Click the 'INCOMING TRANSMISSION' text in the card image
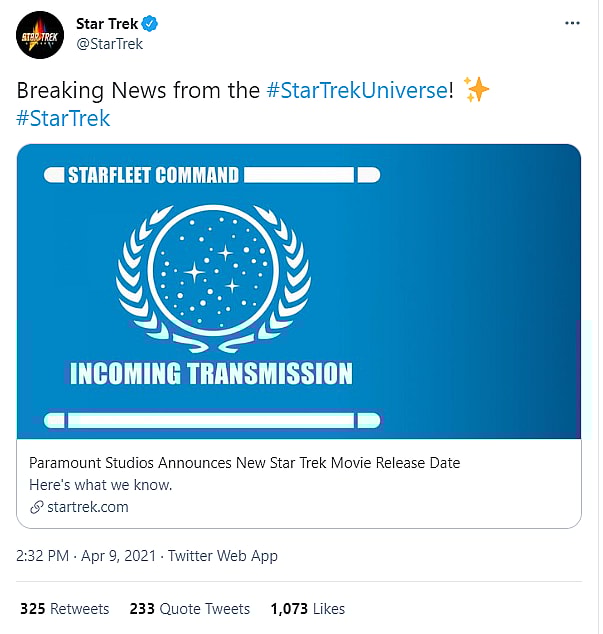This screenshot has width=603, height=634. (211, 374)
